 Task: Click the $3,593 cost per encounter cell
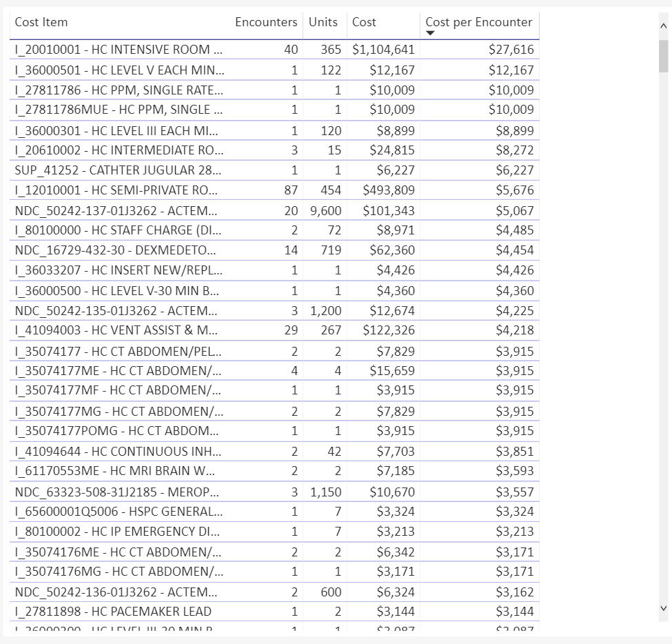pyautogui.click(x=515, y=471)
